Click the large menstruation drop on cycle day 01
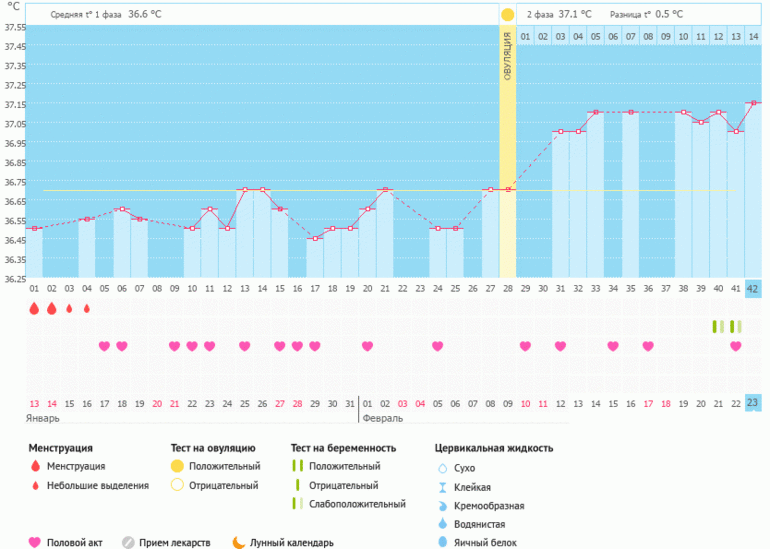The image size is (770, 549). 34,309
